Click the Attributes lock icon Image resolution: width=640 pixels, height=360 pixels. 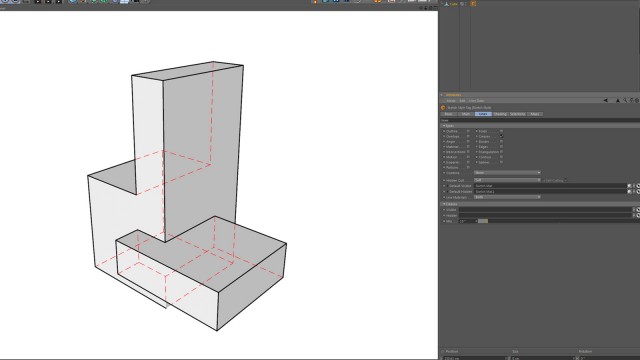[631, 100]
